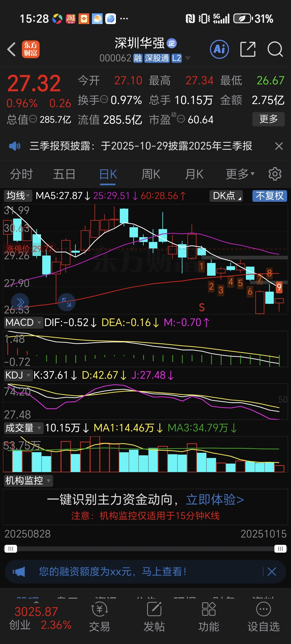This screenshot has width=291, height=644.
Task: Switch to the 五日 tab
Action: [x=65, y=174]
